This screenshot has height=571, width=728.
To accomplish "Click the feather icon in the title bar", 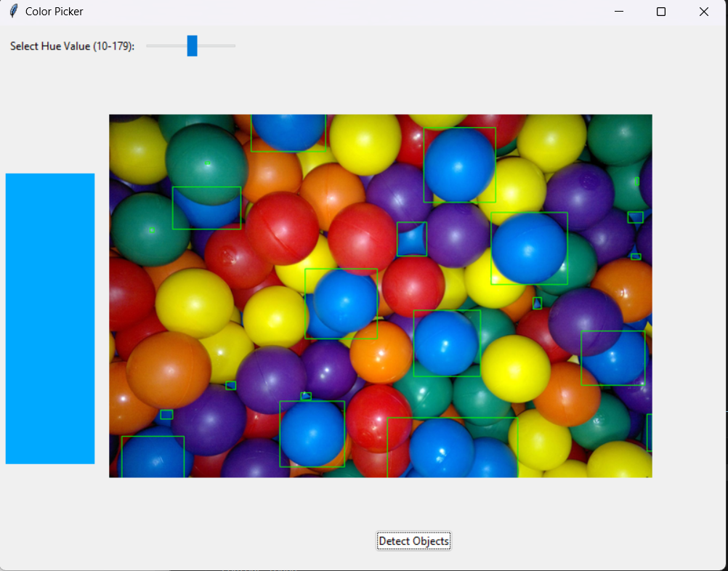I will click(x=14, y=11).
